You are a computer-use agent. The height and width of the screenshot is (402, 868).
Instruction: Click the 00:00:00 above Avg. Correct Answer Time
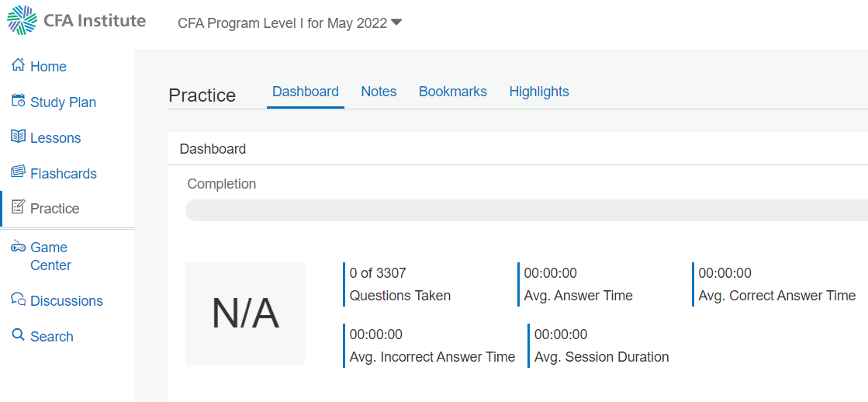click(725, 273)
